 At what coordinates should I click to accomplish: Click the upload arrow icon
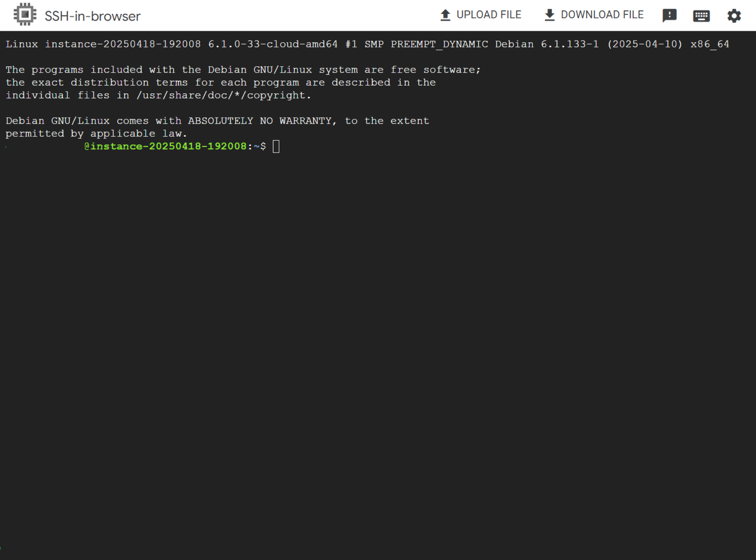click(445, 15)
